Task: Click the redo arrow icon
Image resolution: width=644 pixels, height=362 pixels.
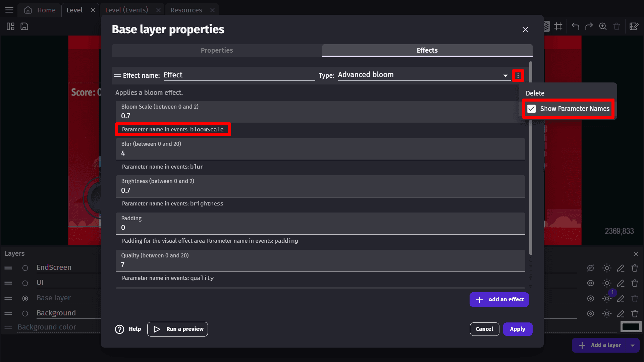Action: 589,26
